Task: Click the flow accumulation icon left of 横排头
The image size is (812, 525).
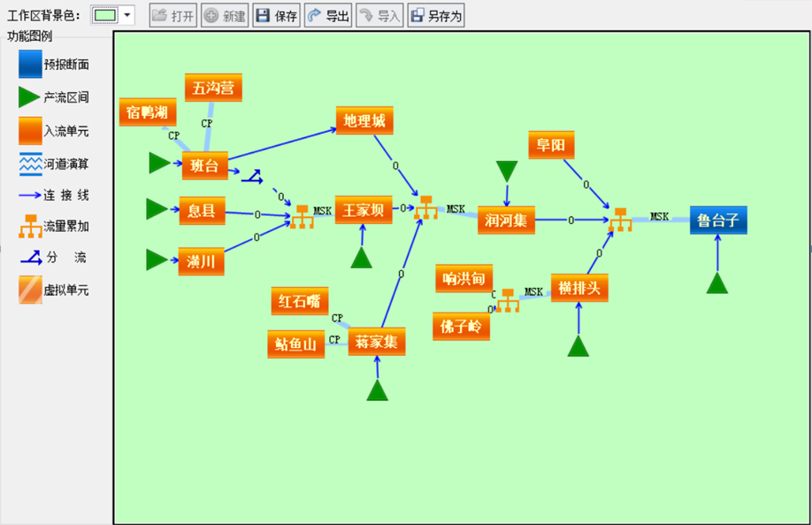Action: [507, 300]
